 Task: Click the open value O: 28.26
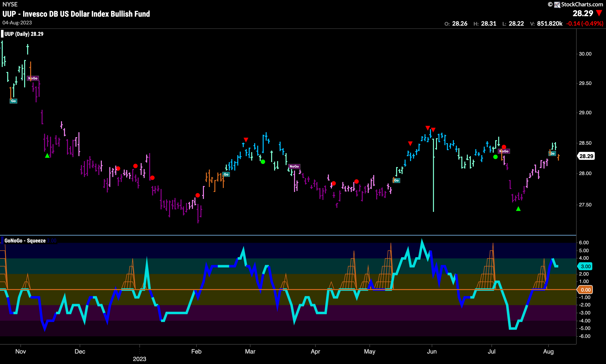coord(456,23)
